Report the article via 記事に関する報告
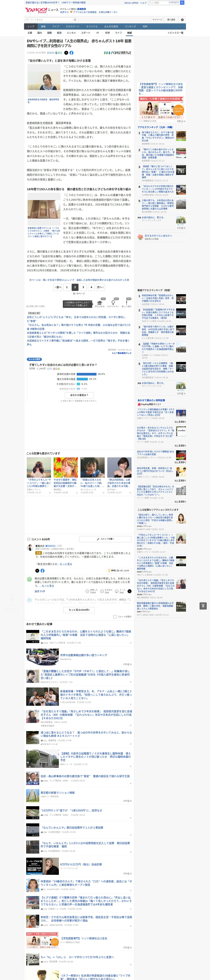The image size is (210, 980). coord(36,306)
